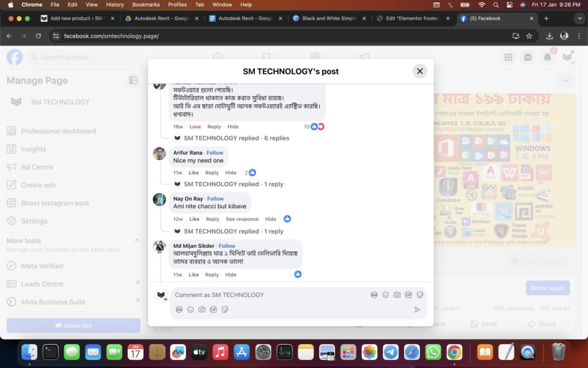Close the SM TECHNOLOGY's post dialog

(x=420, y=71)
